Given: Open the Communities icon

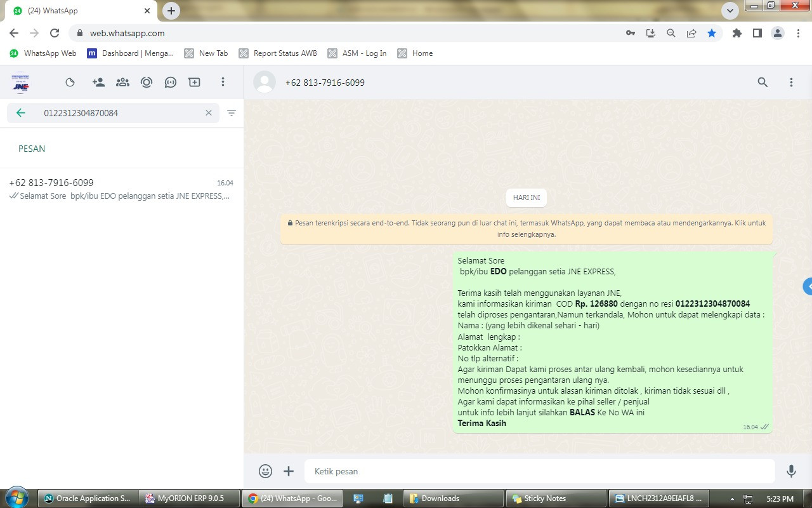Looking at the screenshot, I should (122, 83).
